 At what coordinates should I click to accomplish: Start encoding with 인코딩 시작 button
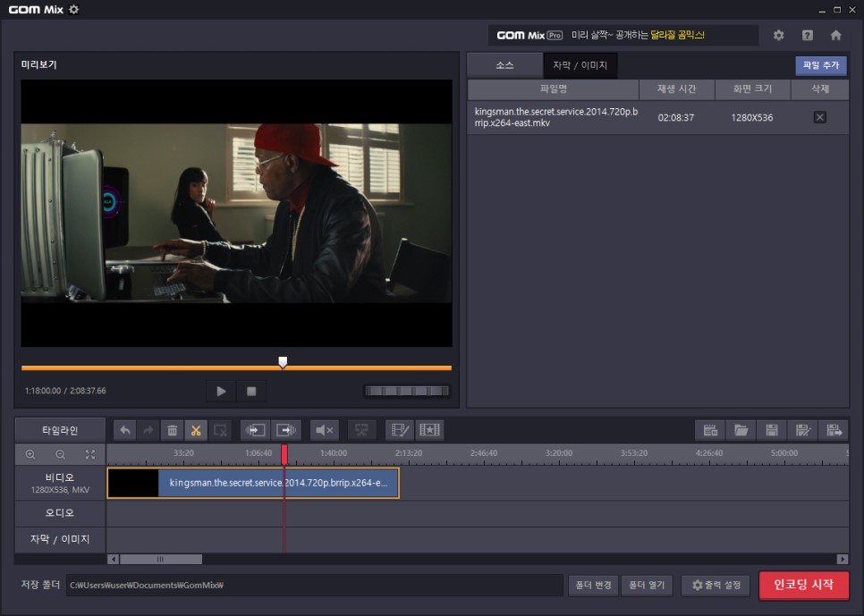coord(803,585)
